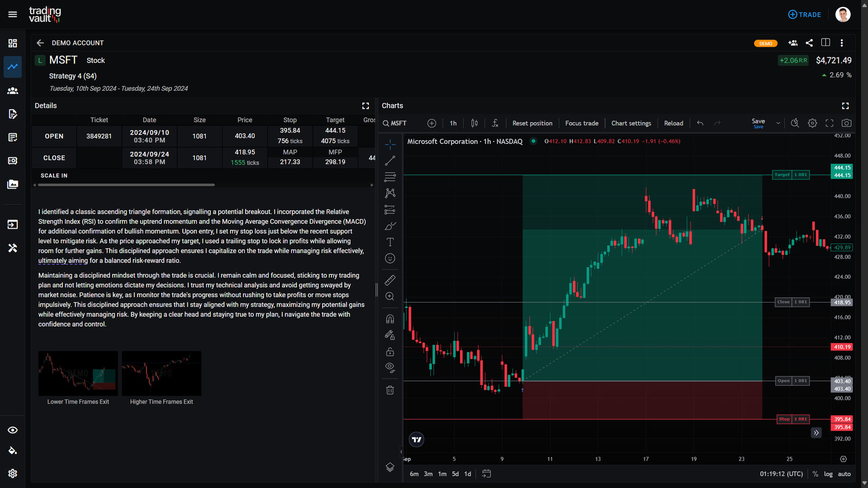Remove drawings using the trash icon
868x488 pixels.
[390, 389]
